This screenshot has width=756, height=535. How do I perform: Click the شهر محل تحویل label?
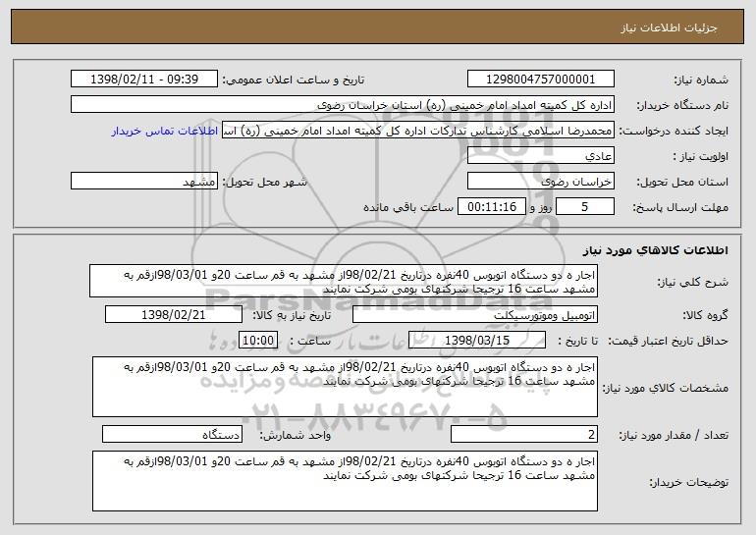(264, 183)
